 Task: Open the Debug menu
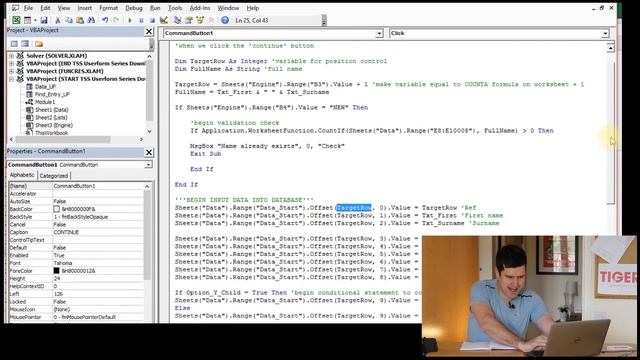coord(134,8)
